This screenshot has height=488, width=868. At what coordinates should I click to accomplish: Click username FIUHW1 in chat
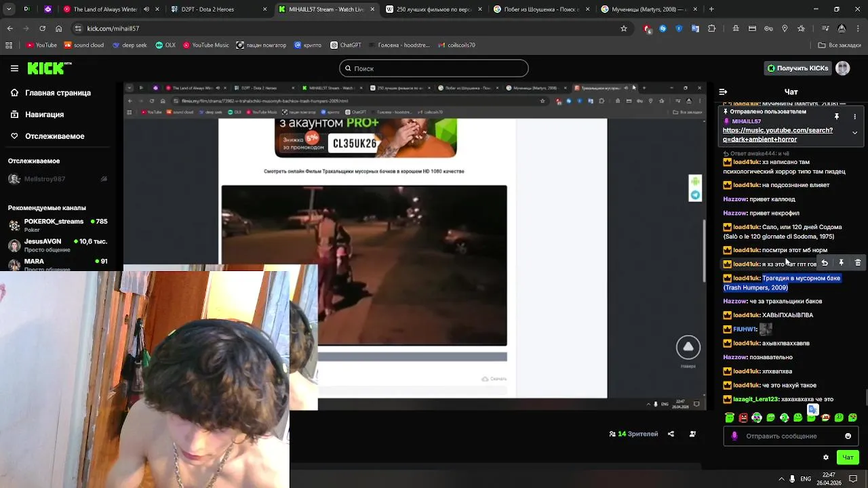[744, 329]
